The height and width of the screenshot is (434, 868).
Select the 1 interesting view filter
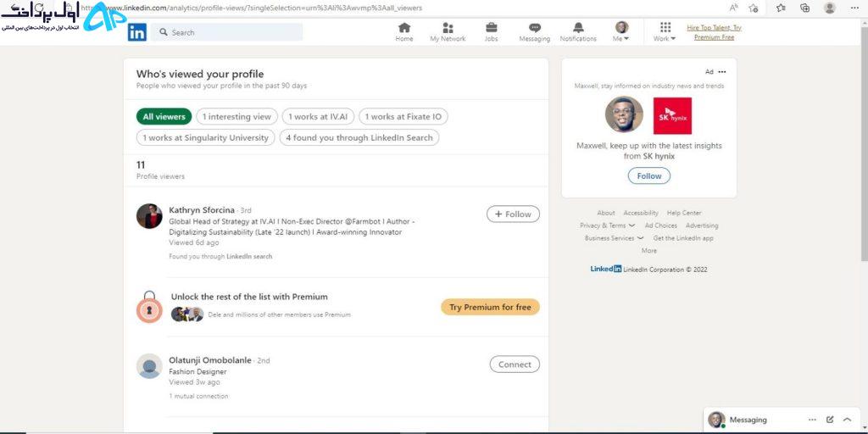click(236, 116)
